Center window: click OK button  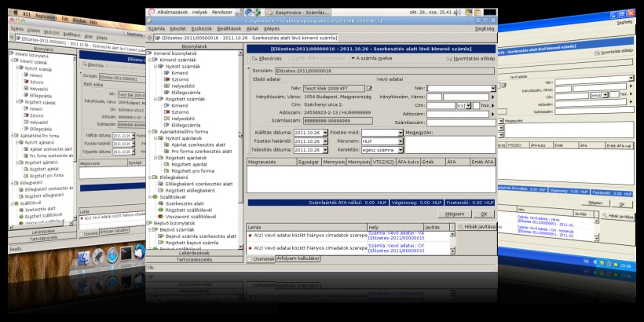[x=484, y=214]
